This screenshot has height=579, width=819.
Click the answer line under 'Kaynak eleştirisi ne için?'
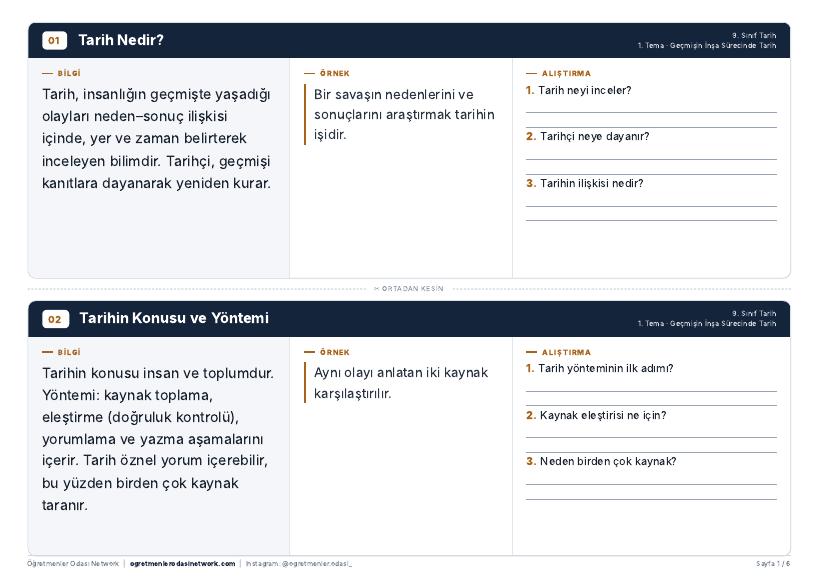[x=651, y=438]
